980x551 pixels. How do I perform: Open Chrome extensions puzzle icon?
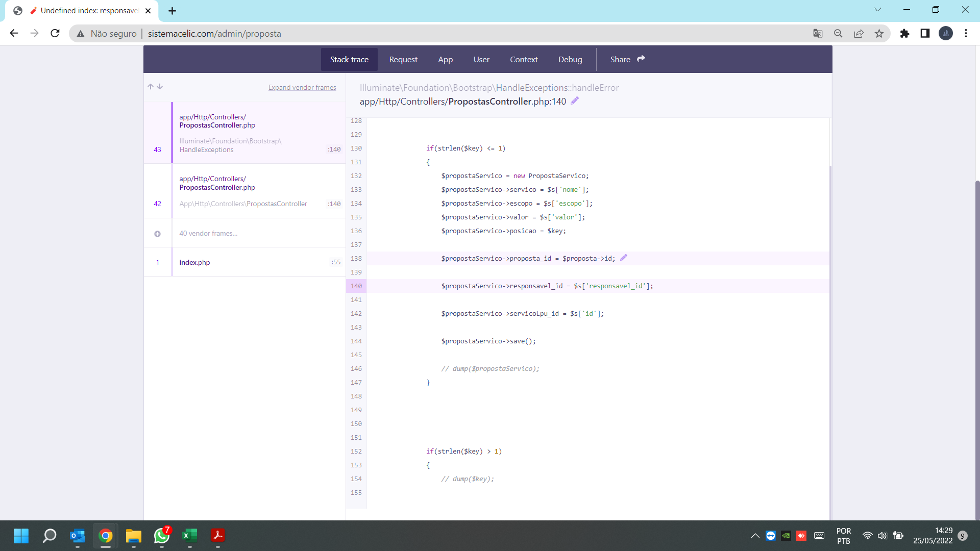coord(904,34)
